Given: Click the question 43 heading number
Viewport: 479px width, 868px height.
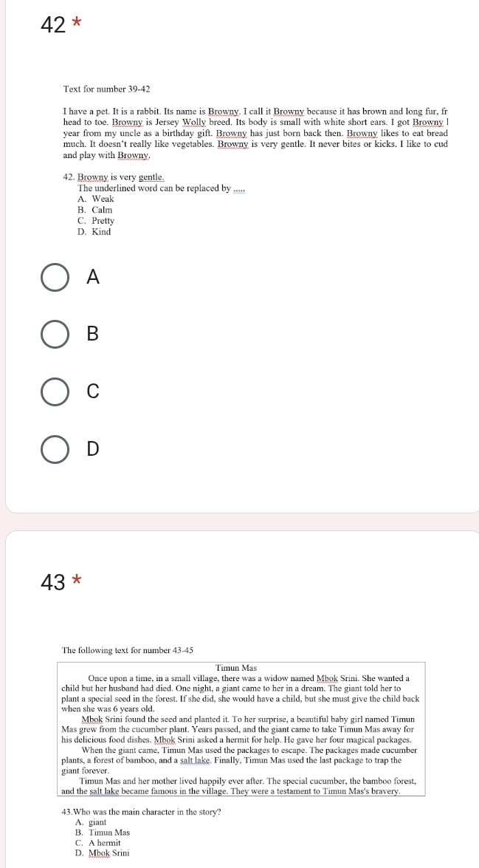Looking at the screenshot, I should [54, 582].
